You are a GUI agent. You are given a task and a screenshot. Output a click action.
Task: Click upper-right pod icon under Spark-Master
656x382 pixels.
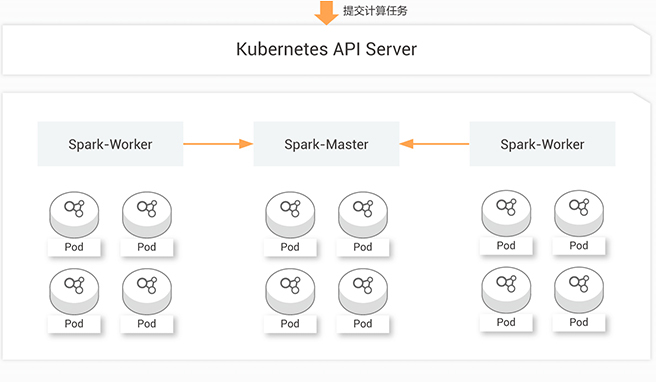[x=363, y=215]
